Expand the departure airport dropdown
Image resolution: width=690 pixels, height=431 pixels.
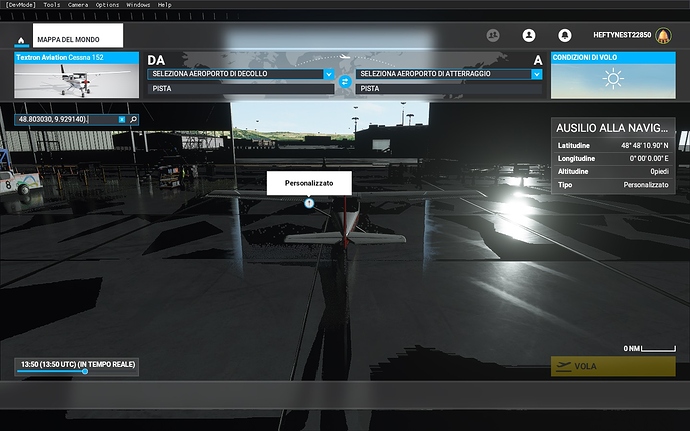click(x=328, y=74)
